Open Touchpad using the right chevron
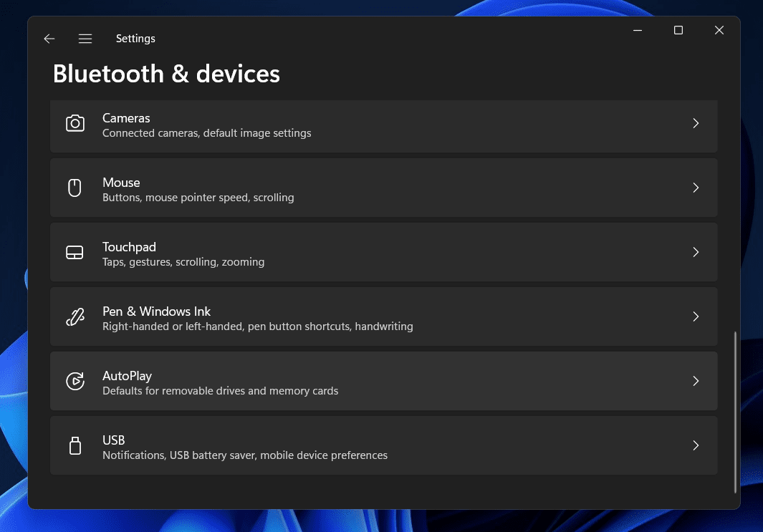 pos(696,252)
